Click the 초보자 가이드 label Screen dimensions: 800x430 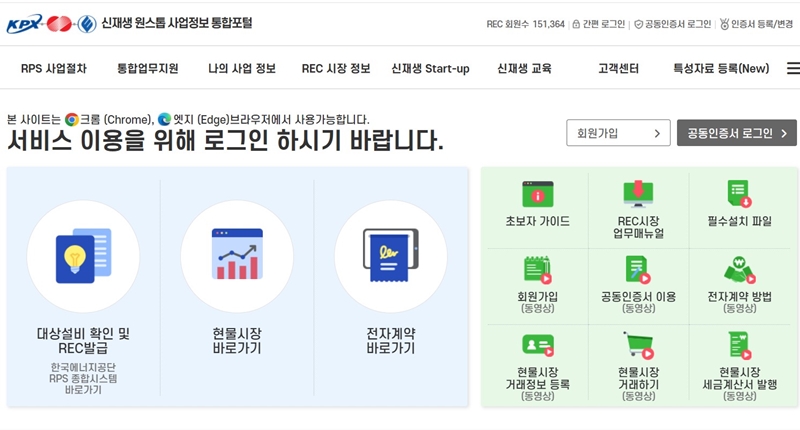(537, 221)
